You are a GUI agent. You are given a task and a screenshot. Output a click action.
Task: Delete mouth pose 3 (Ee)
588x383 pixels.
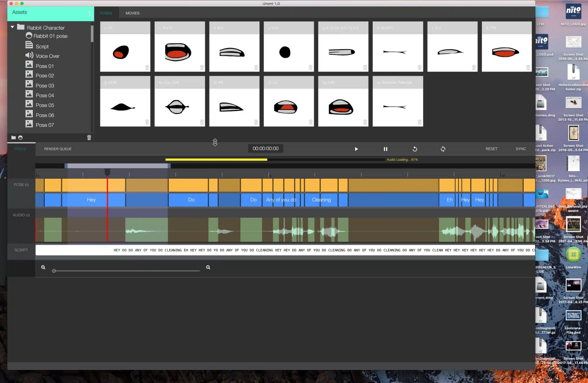point(256,67)
